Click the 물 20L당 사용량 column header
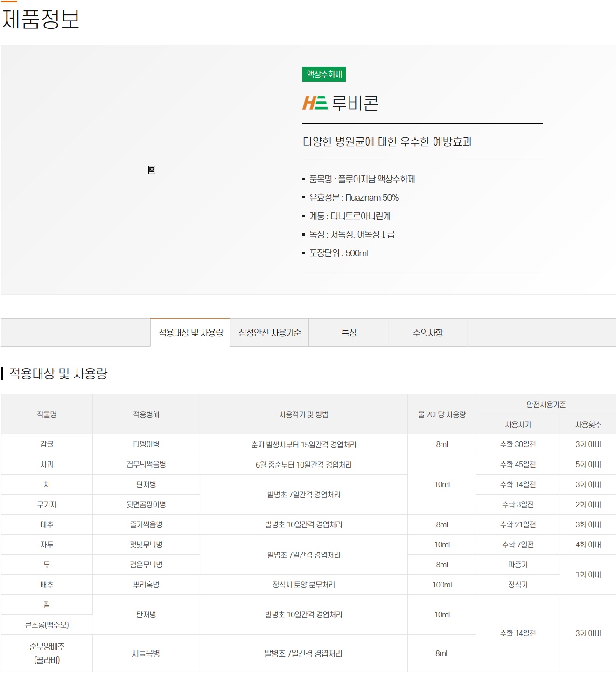The width and height of the screenshot is (616, 685). [442, 414]
